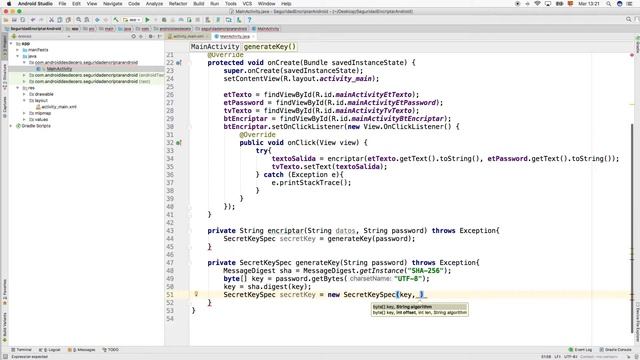Open the Gradle Console panel
Viewport: 640px width, 360px height.
tap(616, 350)
